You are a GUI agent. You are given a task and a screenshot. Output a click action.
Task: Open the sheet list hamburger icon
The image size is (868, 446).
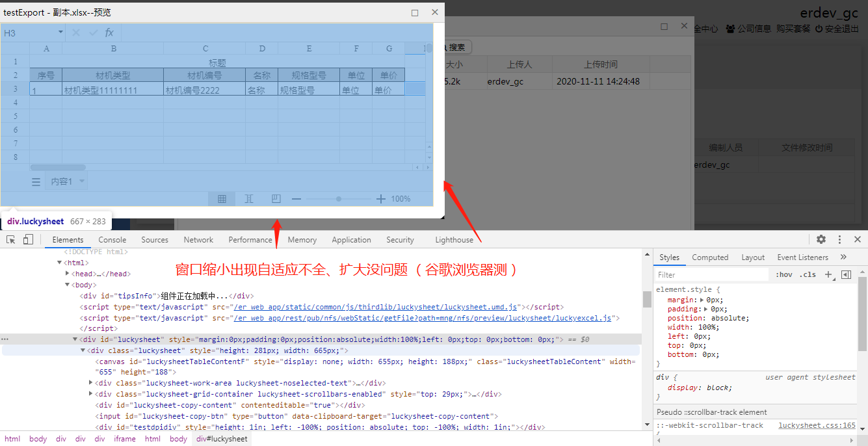pyautogui.click(x=36, y=182)
